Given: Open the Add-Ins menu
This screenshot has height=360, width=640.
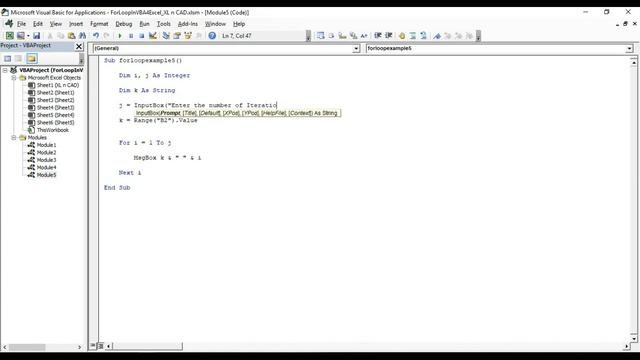Looking at the screenshot, I should click(188, 24).
